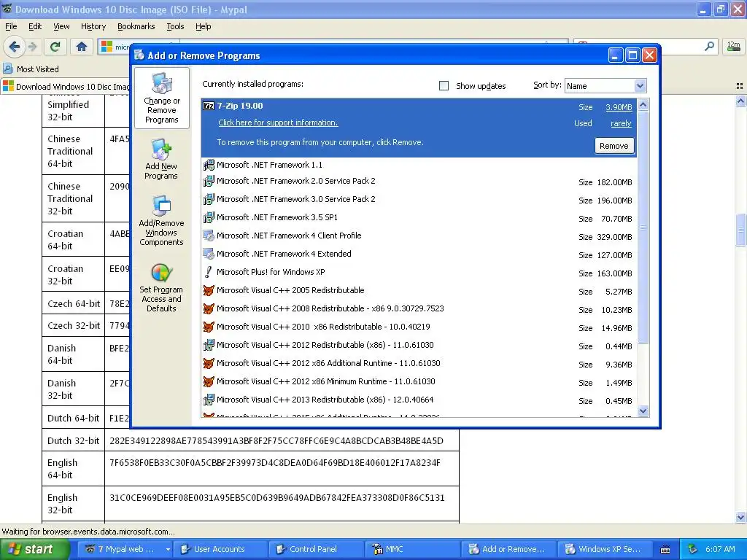The width and height of the screenshot is (747, 560).
Task: Go back with the browser Back arrow
Action: point(15,46)
